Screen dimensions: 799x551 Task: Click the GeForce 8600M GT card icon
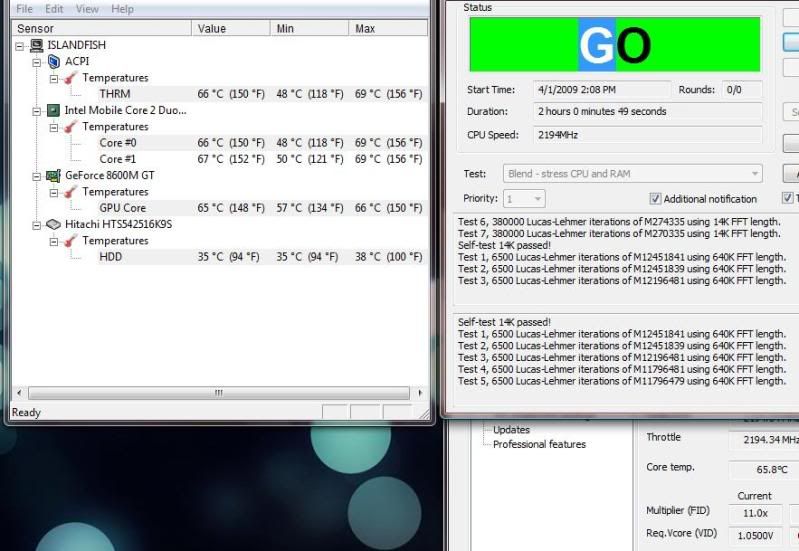(54, 176)
